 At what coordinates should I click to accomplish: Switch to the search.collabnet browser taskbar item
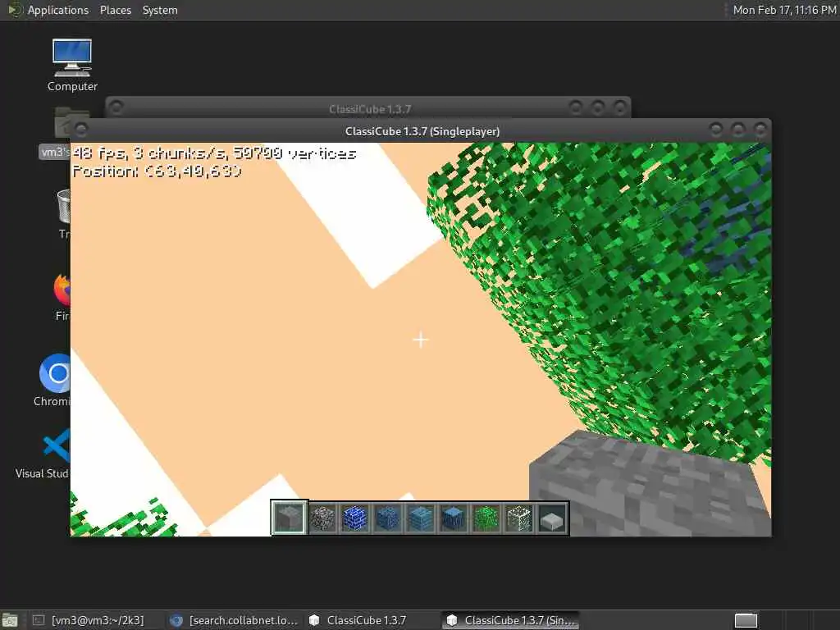pyautogui.click(x=234, y=620)
